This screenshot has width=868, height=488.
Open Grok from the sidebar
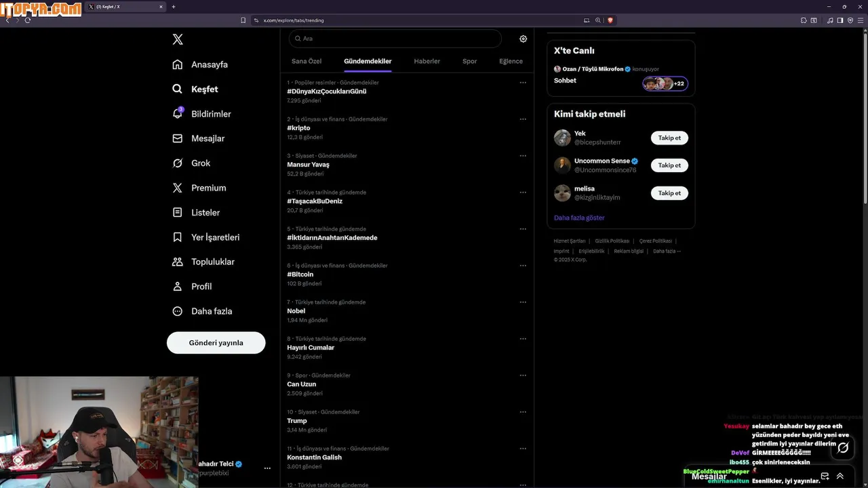click(191, 163)
